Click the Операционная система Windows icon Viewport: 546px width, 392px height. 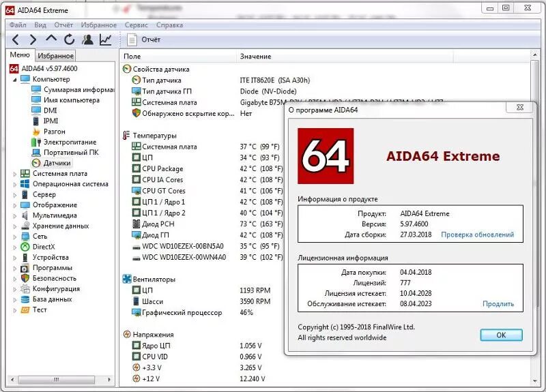point(25,183)
